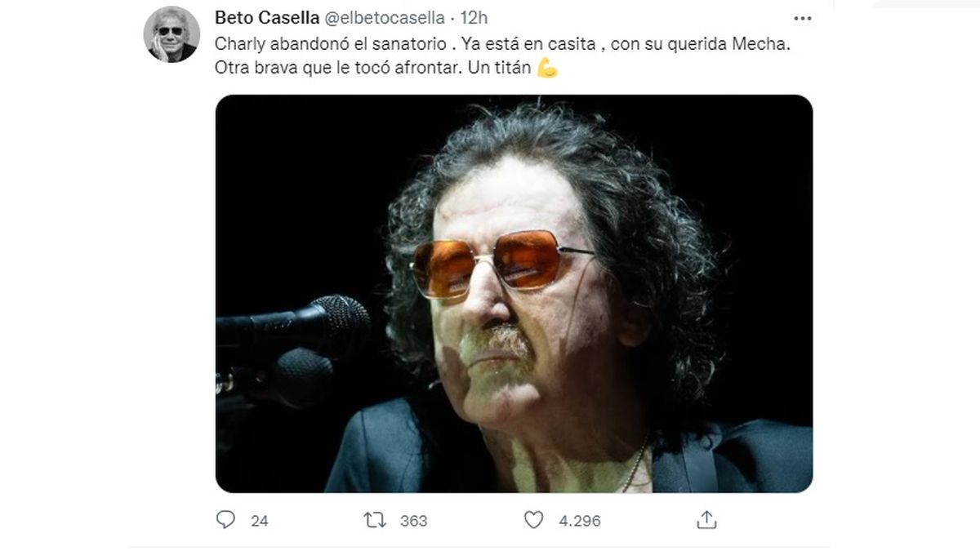Like the tweet with the heart icon
Image resolution: width=980 pixels, height=551 pixels.
pos(533,520)
